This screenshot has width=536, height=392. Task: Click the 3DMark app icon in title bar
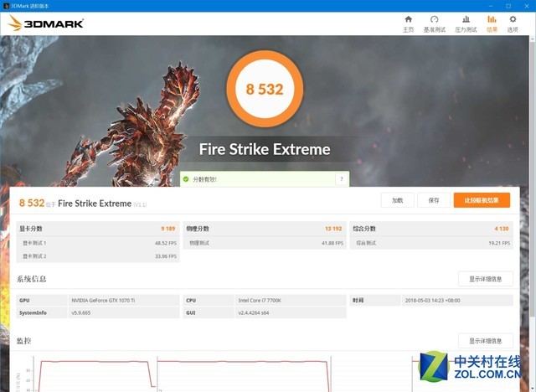click(x=5, y=5)
